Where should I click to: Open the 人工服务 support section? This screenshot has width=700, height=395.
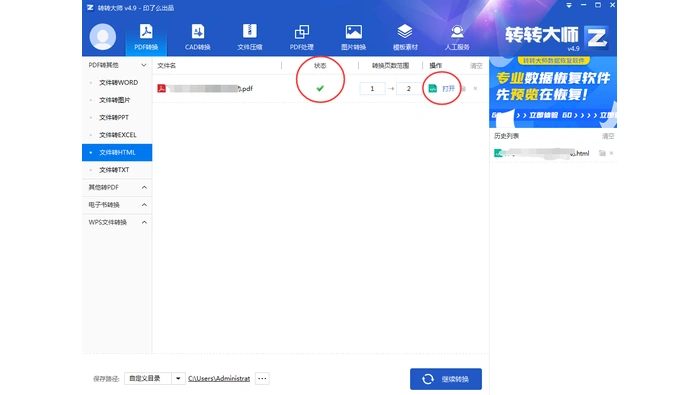pos(457,37)
